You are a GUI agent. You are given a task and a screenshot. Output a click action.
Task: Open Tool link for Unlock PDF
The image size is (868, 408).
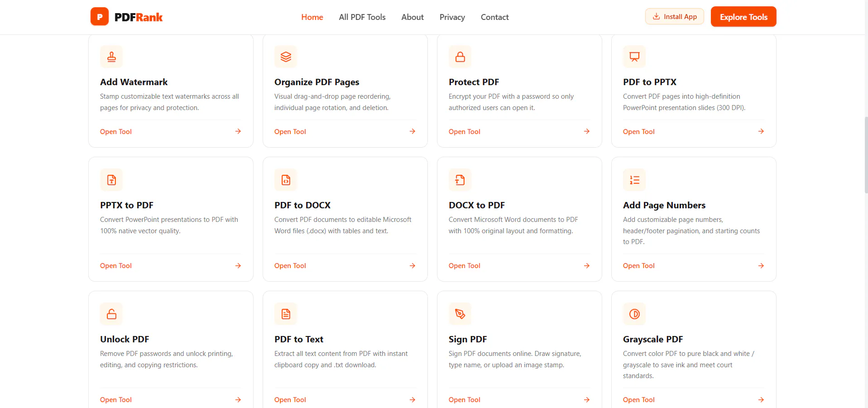116,400
